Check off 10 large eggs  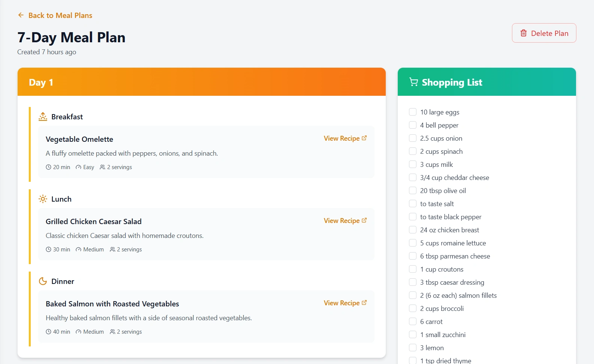pos(413,112)
